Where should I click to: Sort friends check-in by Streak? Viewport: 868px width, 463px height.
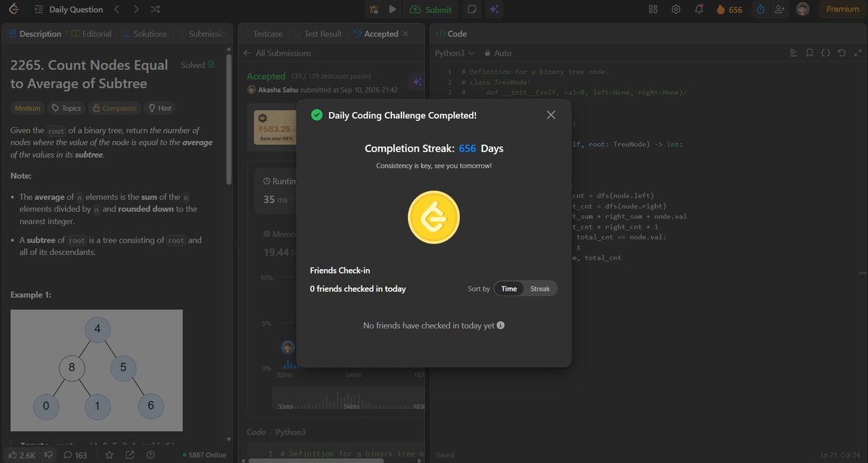(540, 289)
